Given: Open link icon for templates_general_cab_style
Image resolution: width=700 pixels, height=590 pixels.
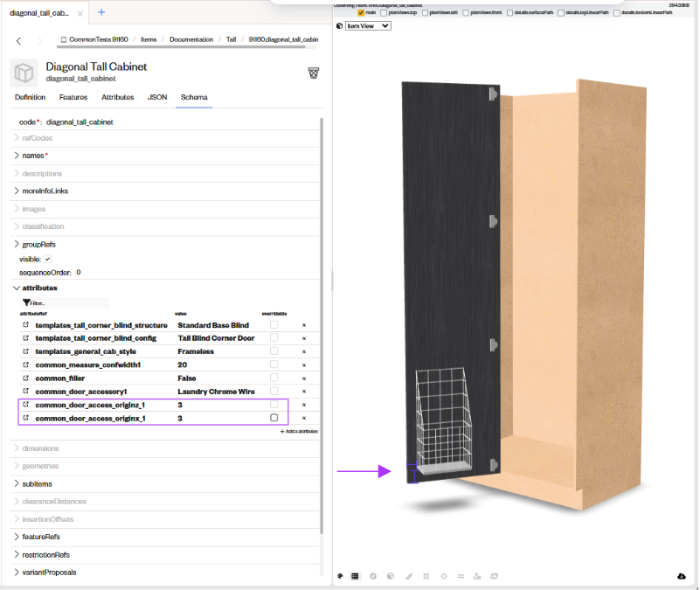Looking at the screenshot, I should click(x=26, y=351).
